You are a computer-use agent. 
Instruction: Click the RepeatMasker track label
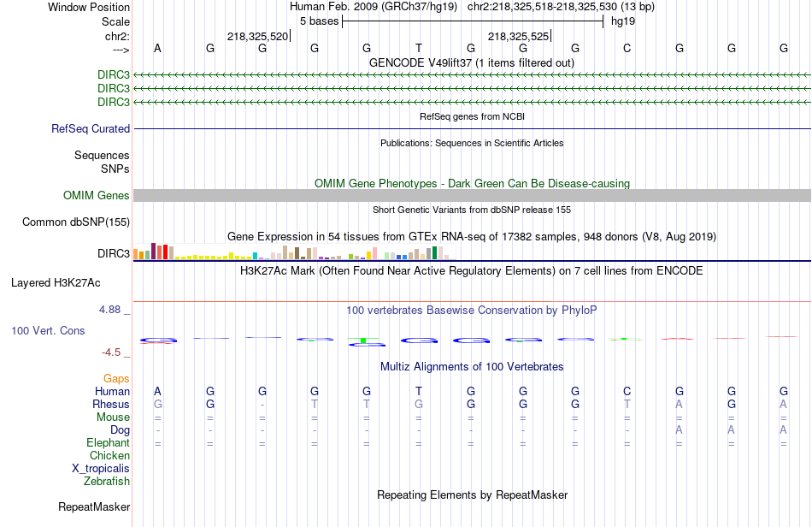tap(94, 507)
